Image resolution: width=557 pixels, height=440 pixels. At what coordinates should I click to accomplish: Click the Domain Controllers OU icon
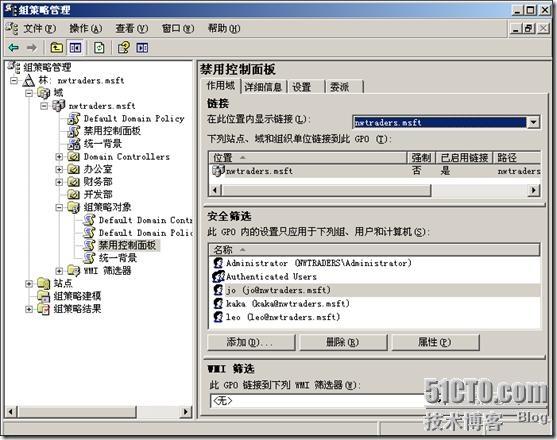coord(74,157)
